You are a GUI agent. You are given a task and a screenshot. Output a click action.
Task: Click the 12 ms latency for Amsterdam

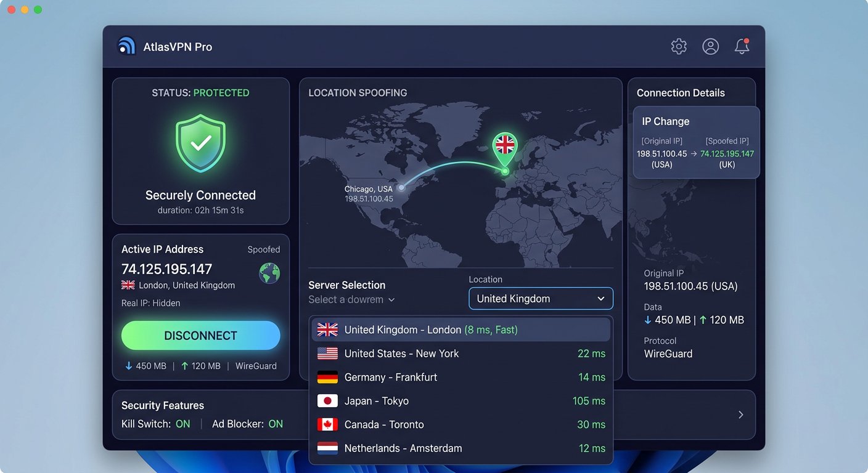click(x=592, y=448)
